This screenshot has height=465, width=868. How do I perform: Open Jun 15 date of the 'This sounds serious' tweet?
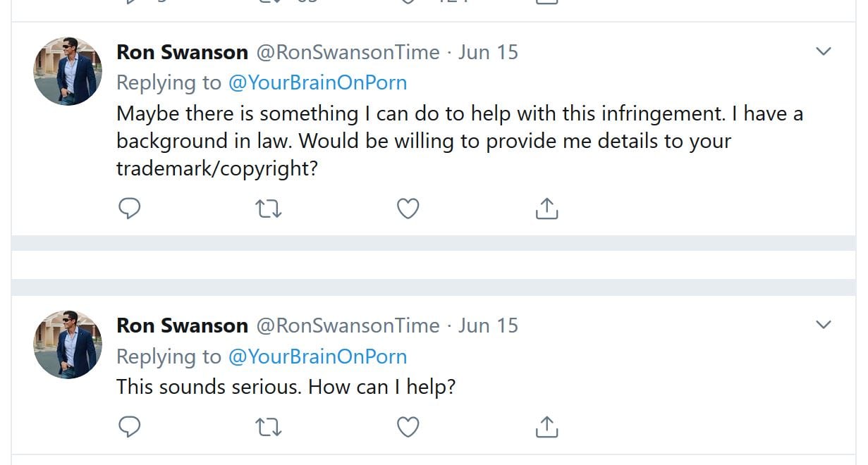tap(488, 325)
